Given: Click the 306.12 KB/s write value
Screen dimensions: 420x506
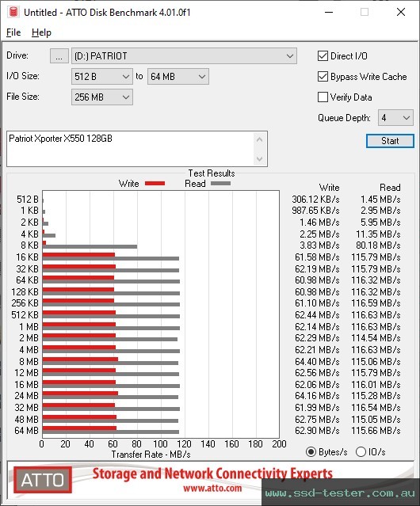Looking at the screenshot, I should (315, 199).
